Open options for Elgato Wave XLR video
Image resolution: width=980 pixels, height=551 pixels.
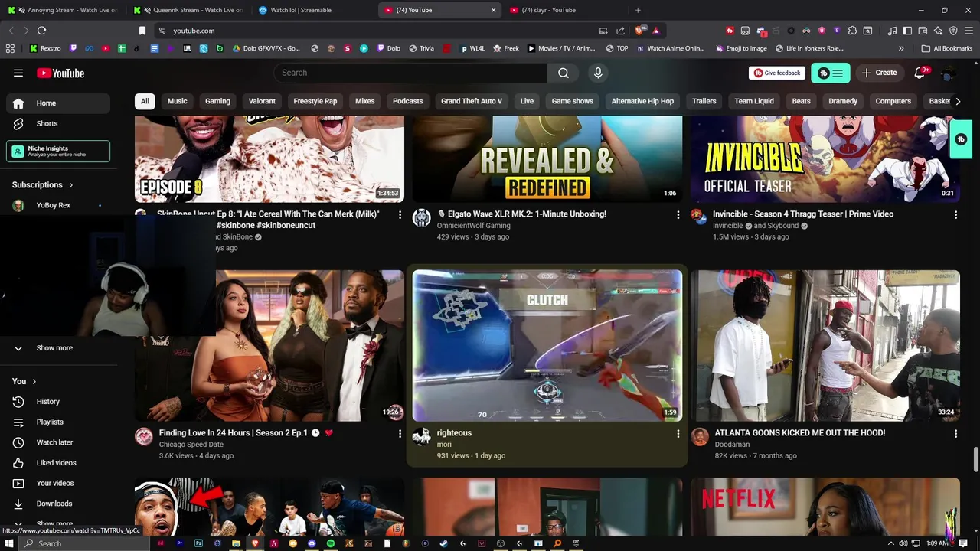[x=678, y=215]
